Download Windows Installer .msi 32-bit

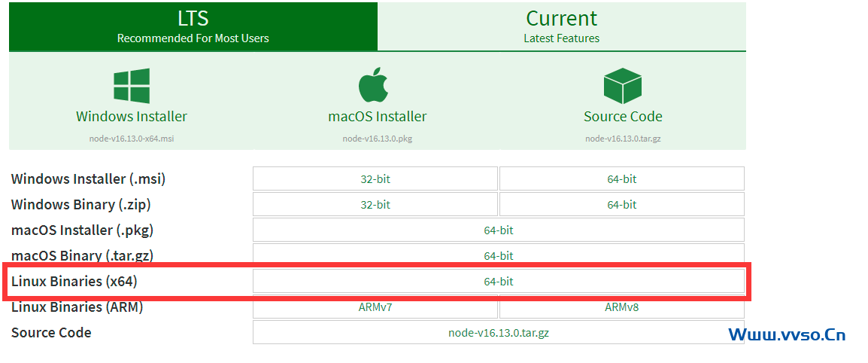click(x=375, y=179)
